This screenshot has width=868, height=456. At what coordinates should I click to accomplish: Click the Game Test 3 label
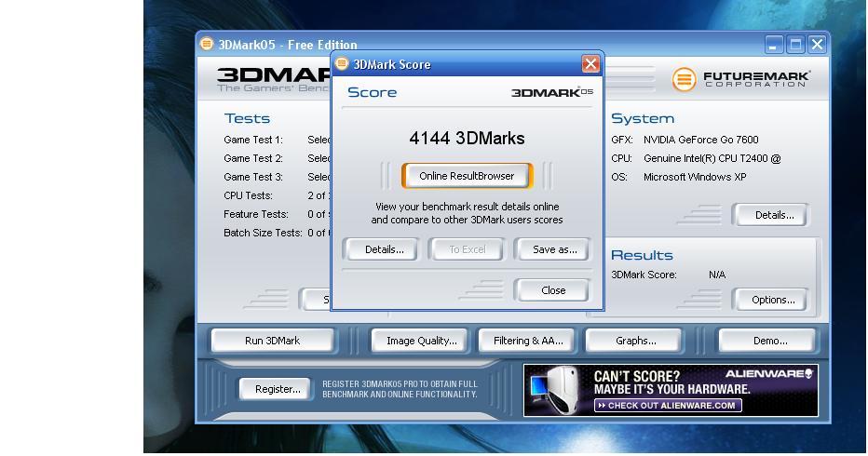pyautogui.click(x=253, y=177)
